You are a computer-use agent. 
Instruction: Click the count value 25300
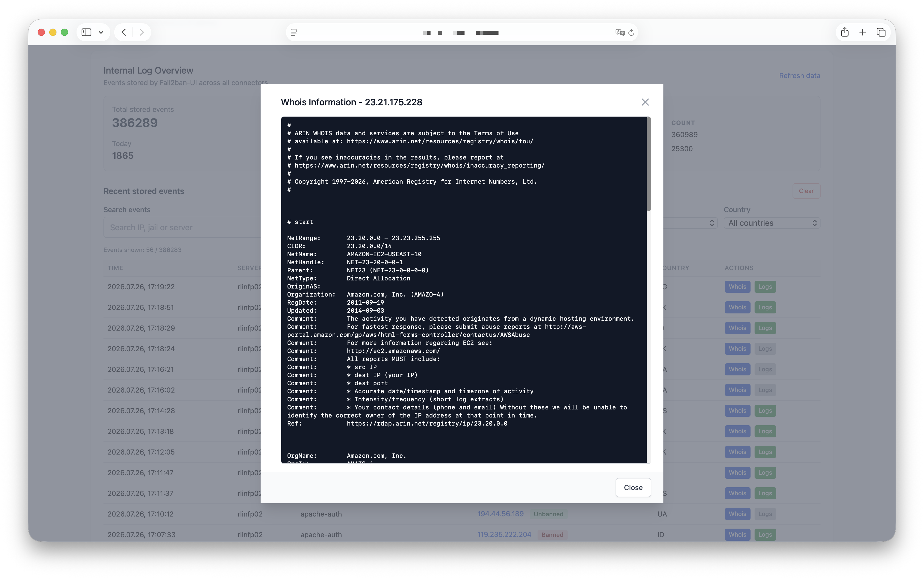[682, 149]
